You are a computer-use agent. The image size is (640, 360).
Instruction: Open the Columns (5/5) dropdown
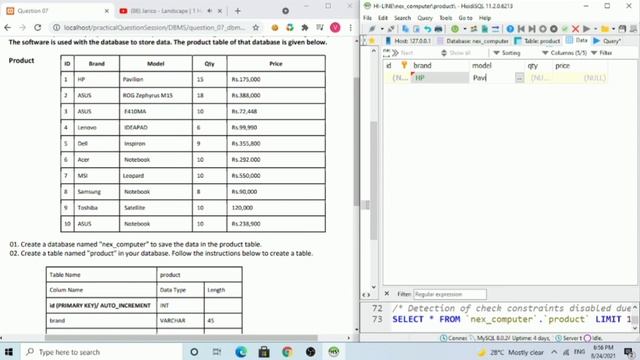point(564,53)
